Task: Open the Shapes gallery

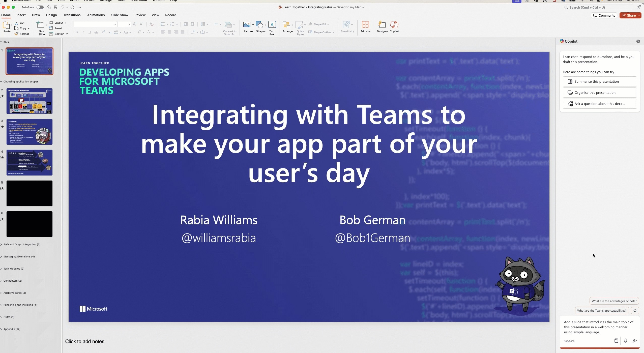Action: point(260,27)
